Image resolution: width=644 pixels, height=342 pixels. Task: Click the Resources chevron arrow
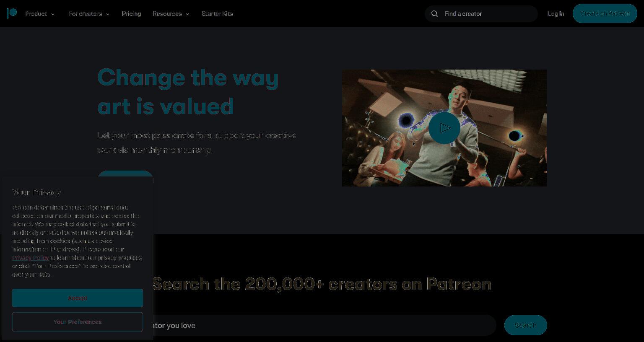click(187, 14)
